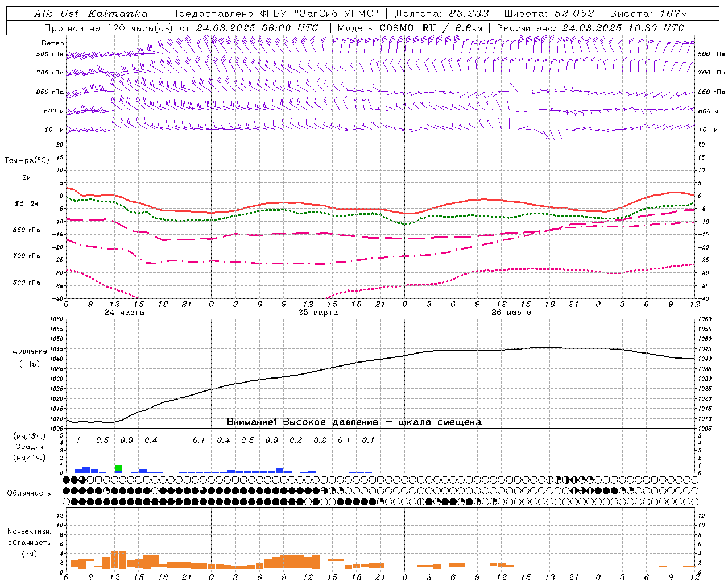
Task: Select the computed time Рассчитано: 24.03.2025 10:39 UTC
Action: pyautogui.click(x=590, y=28)
